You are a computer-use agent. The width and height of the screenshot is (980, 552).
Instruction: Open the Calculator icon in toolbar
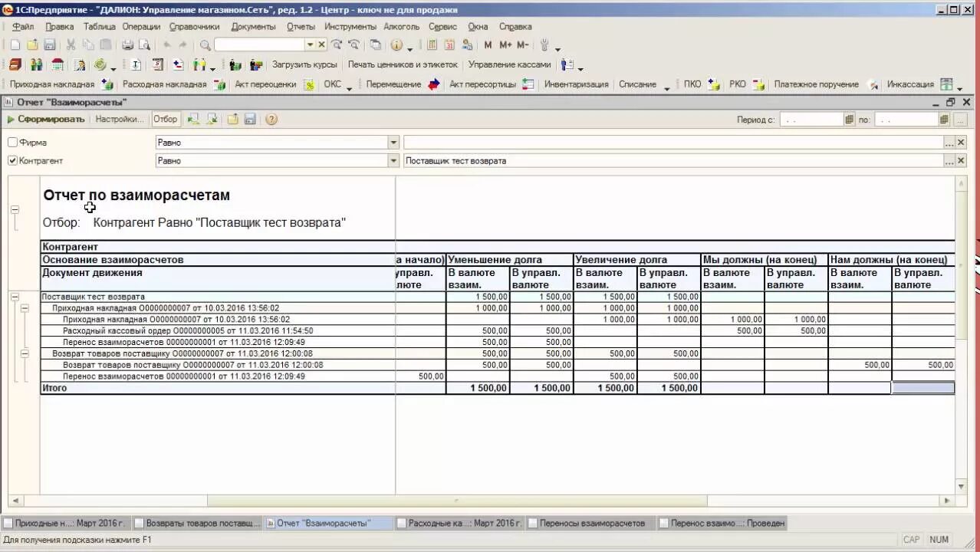pos(432,45)
